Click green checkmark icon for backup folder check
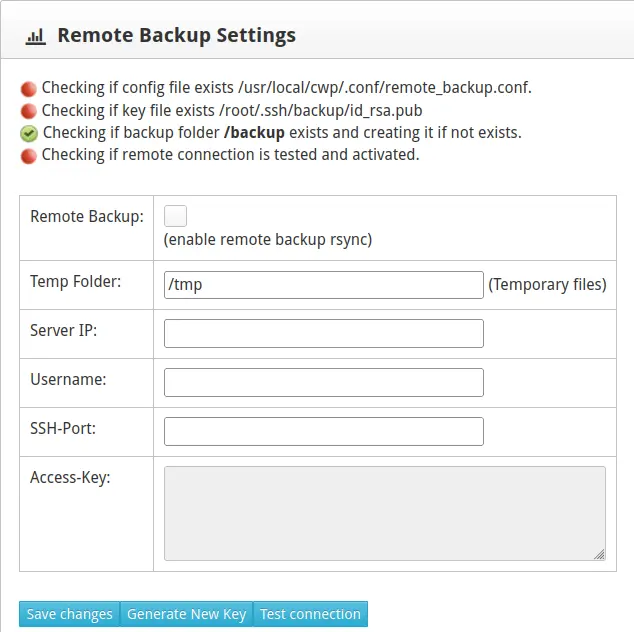Image resolution: width=634 pixels, height=632 pixels. click(x=29, y=133)
